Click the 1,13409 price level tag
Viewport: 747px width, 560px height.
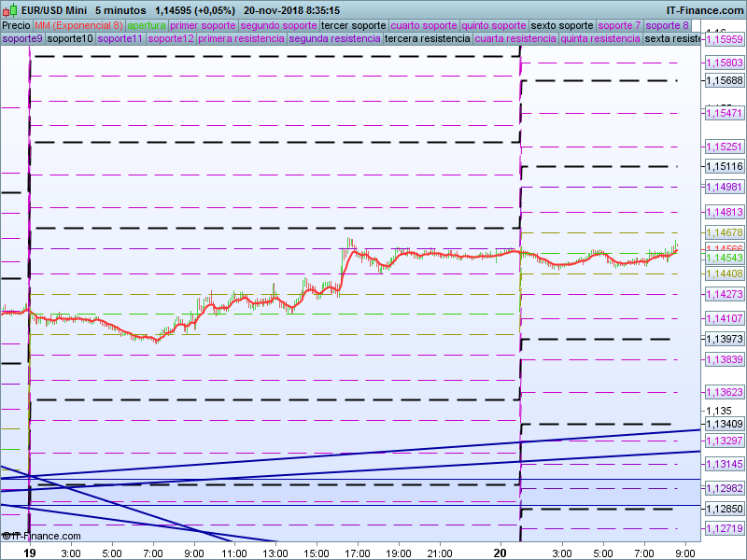tap(724, 426)
